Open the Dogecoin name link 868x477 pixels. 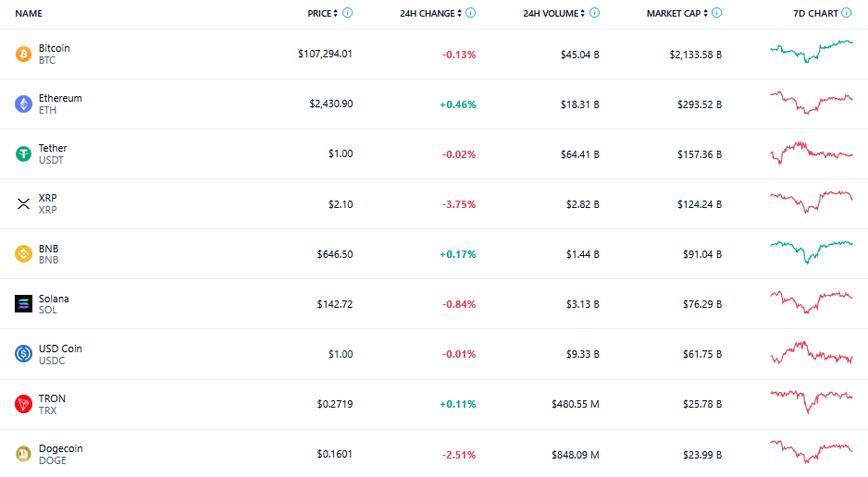click(x=60, y=448)
